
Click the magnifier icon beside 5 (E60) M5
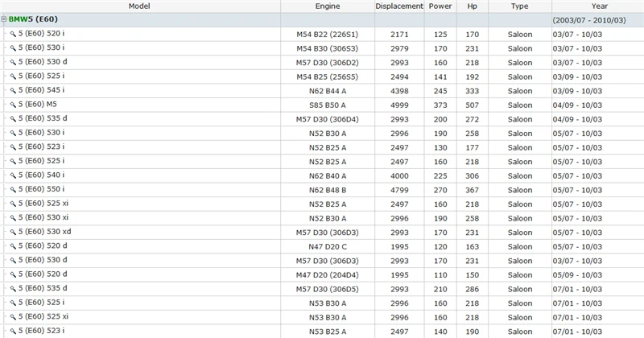[x=13, y=105]
